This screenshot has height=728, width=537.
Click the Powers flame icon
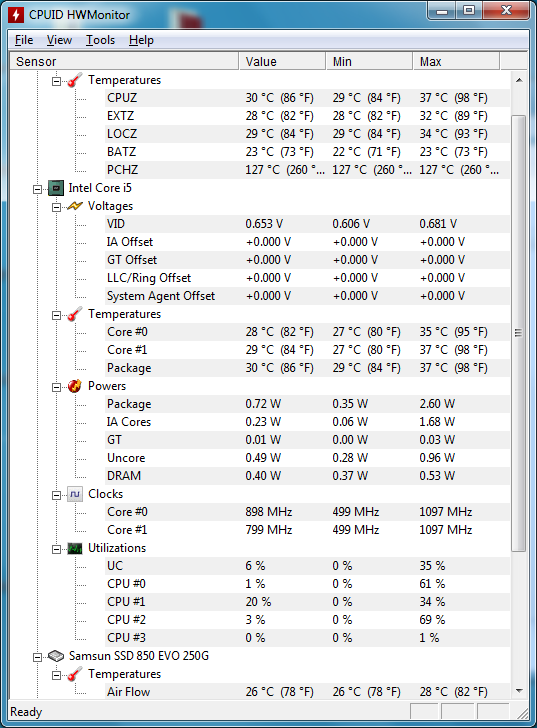75,386
